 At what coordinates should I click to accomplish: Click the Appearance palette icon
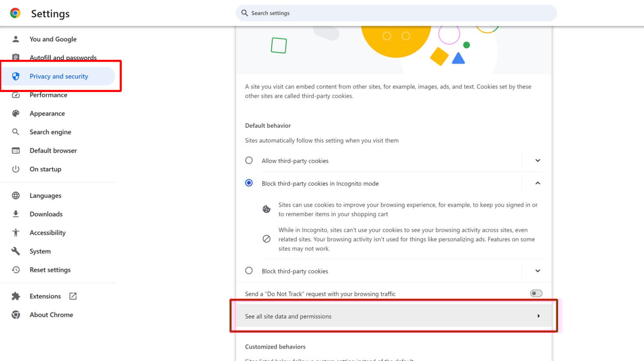[16, 113]
